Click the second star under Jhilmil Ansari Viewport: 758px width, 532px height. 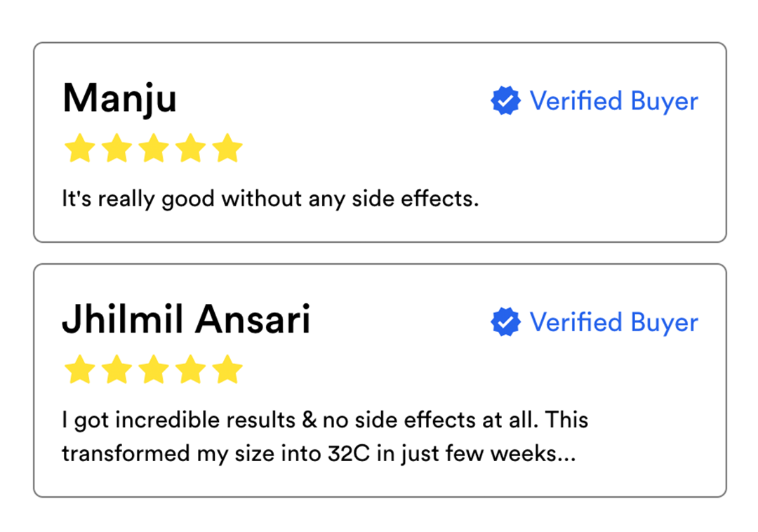point(117,369)
